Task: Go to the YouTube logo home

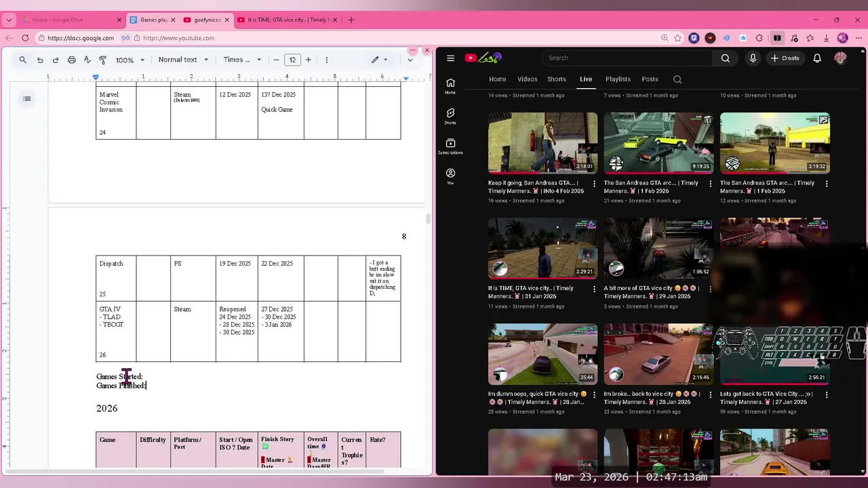Action: (x=482, y=58)
